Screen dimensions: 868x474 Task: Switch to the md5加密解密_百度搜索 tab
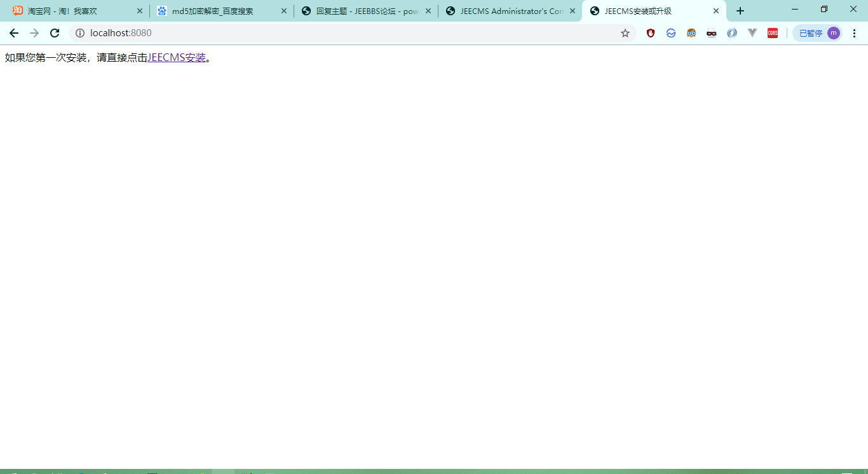(222, 11)
